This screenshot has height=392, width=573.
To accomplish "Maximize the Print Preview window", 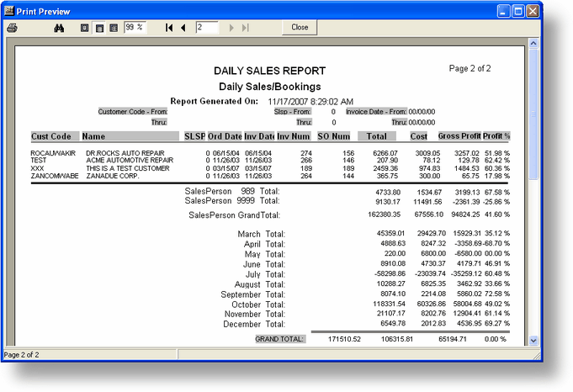I will coord(518,11).
